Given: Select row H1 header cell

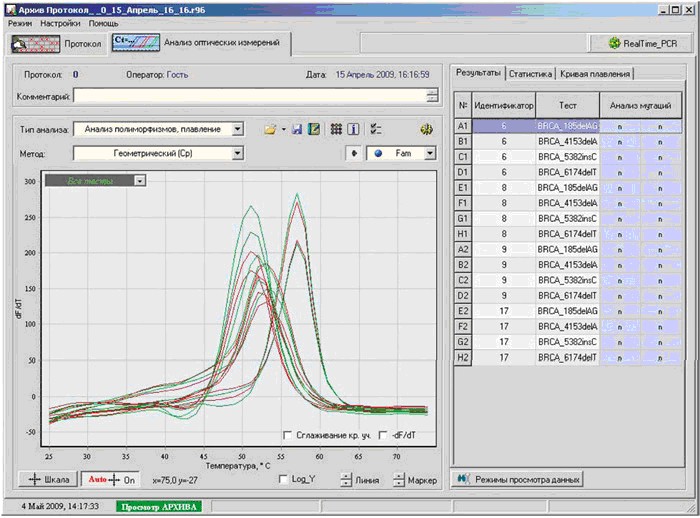Looking at the screenshot, I should tap(463, 234).
